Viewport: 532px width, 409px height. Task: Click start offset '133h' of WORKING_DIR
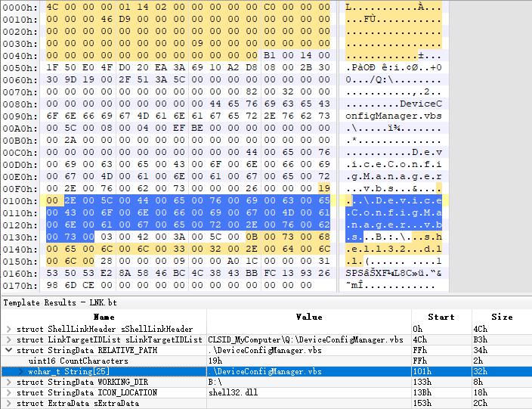pos(422,383)
